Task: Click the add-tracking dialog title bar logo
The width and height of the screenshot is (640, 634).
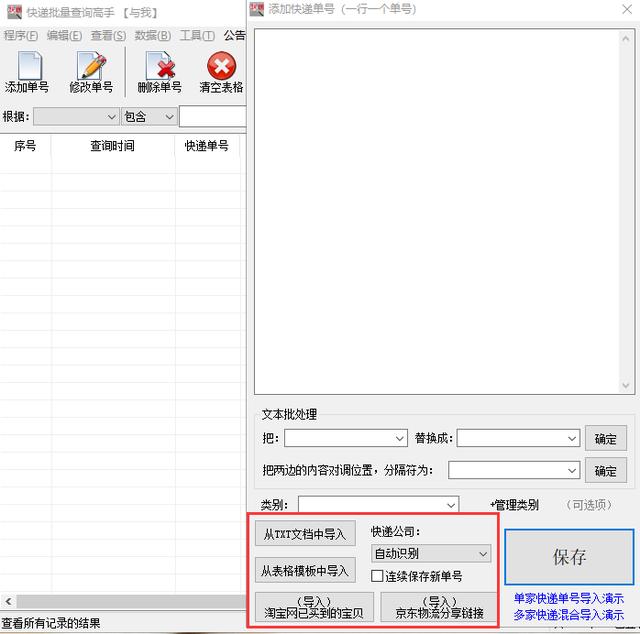Action: tap(256, 9)
